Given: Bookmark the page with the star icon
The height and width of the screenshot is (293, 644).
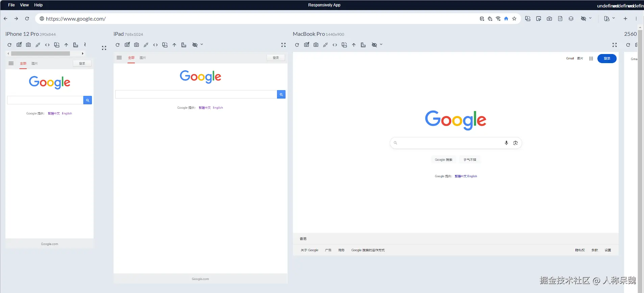Looking at the screenshot, I should click(514, 19).
